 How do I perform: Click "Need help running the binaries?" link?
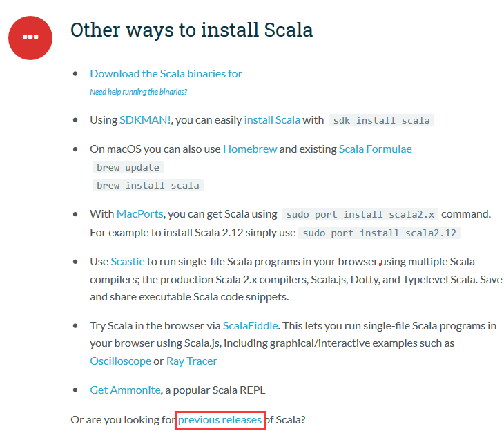point(138,92)
